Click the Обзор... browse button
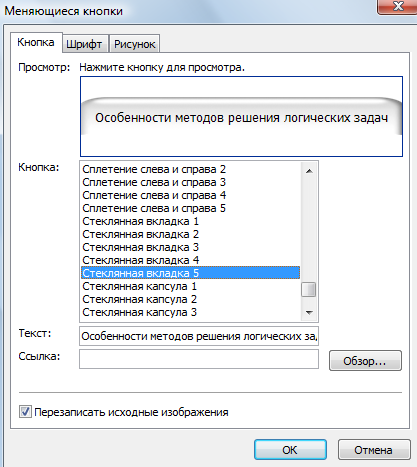Screen dimensions: 417x467 pos(365,361)
